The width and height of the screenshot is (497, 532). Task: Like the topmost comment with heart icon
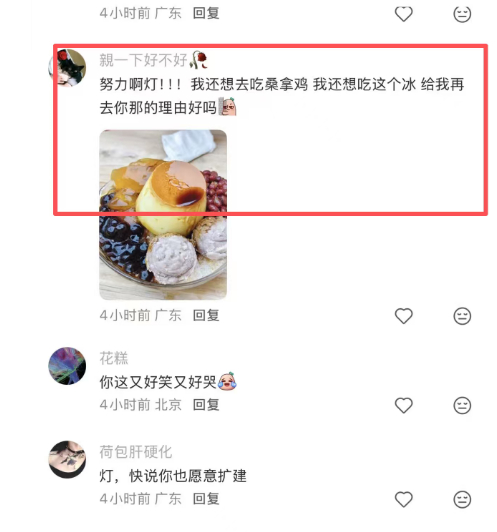(403, 14)
